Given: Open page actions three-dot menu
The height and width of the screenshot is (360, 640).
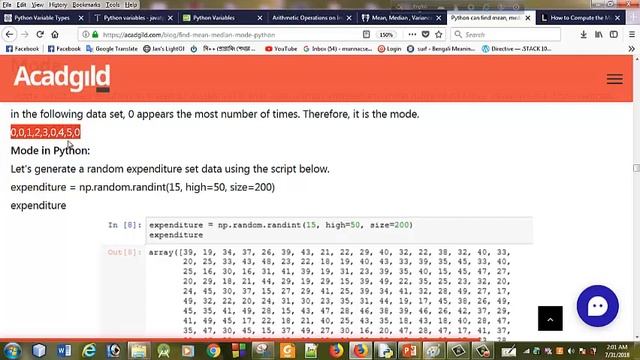Looking at the screenshot, I should [x=412, y=35].
